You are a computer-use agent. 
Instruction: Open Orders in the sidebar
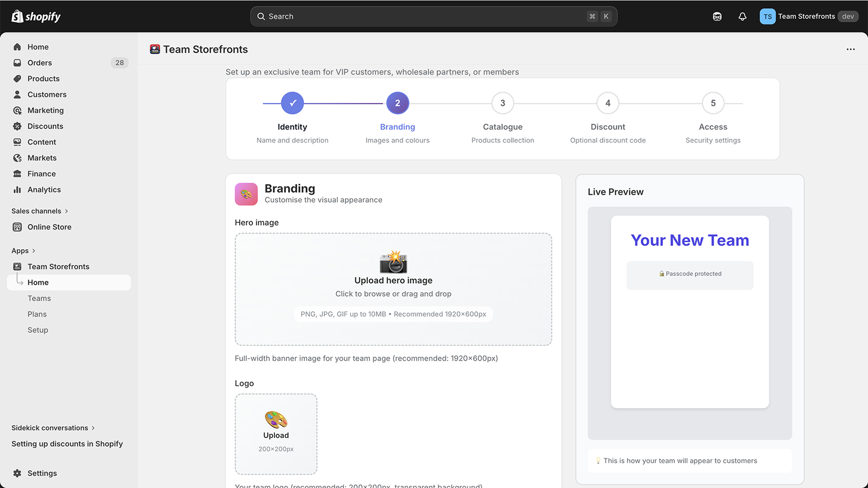coord(40,63)
